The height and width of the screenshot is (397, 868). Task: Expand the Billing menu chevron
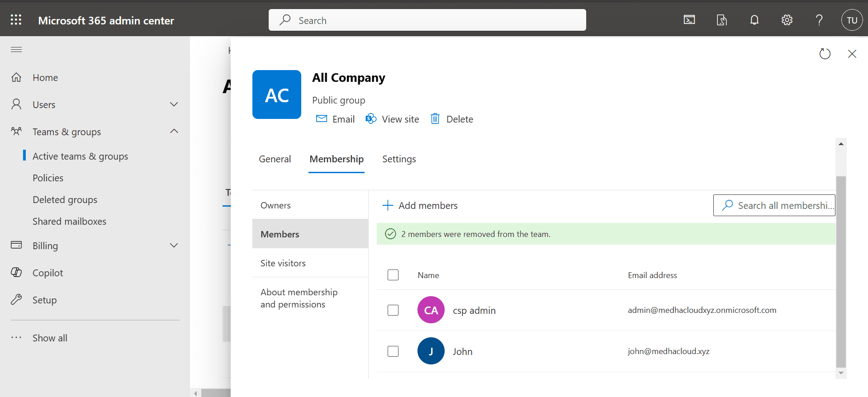[x=174, y=246]
